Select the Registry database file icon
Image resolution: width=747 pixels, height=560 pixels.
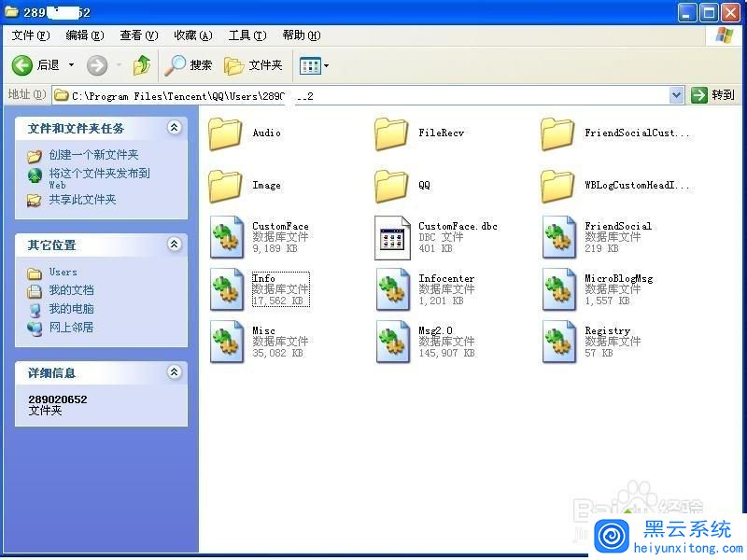tap(558, 342)
